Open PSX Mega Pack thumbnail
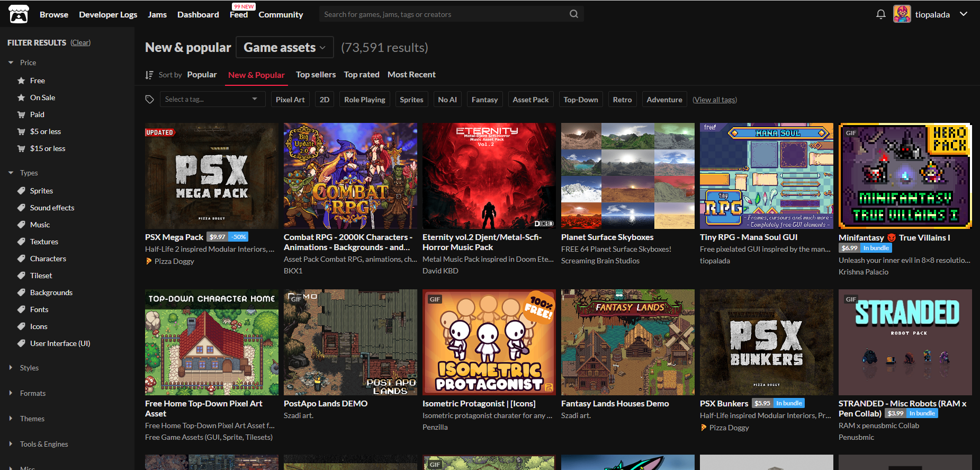980x470 pixels. click(x=212, y=176)
